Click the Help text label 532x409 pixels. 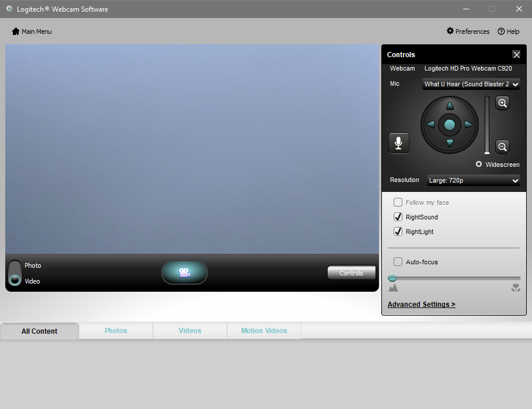tap(513, 32)
